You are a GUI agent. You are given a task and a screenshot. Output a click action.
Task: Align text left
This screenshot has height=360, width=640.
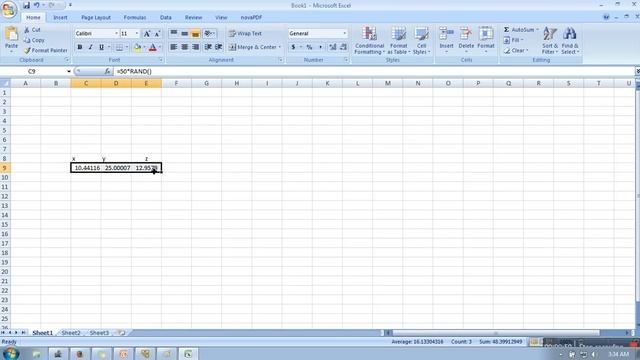173,47
